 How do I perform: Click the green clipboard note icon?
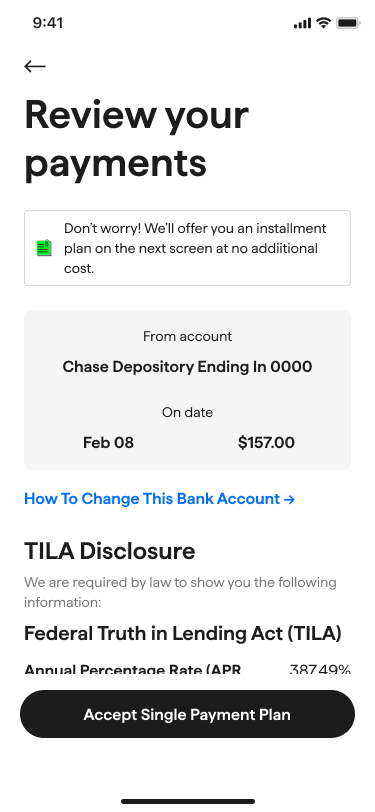(45, 248)
